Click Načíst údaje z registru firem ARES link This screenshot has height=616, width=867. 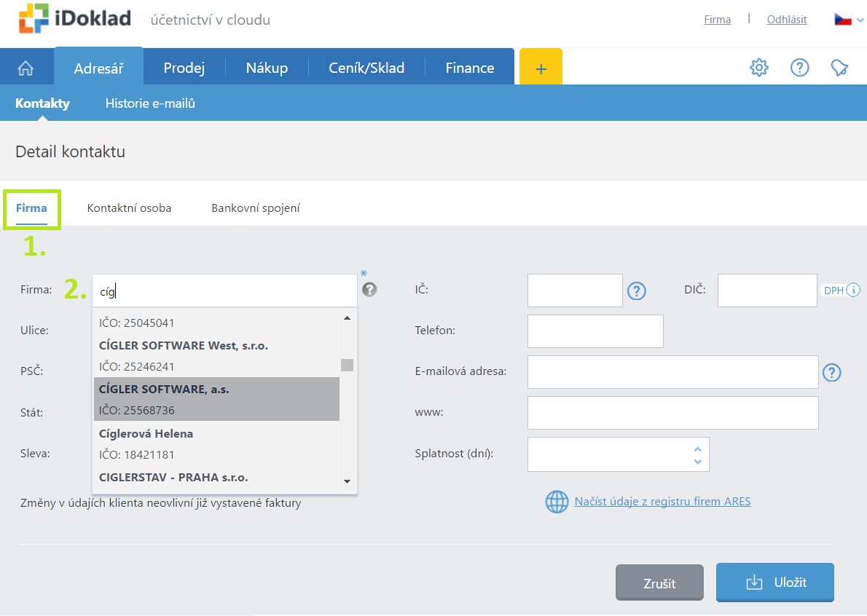pos(662,502)
